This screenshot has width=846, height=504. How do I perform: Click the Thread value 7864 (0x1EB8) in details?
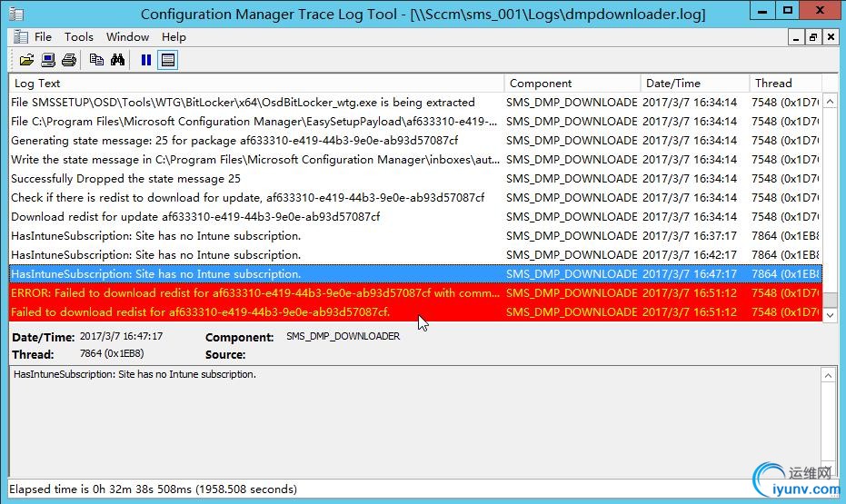(x=112, y=353)
